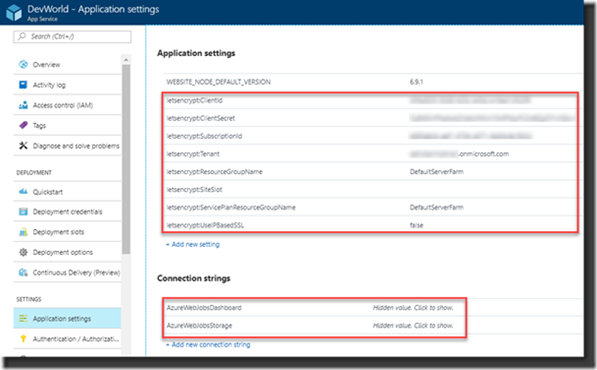Click the purple Tags icon

pos(23,125)
